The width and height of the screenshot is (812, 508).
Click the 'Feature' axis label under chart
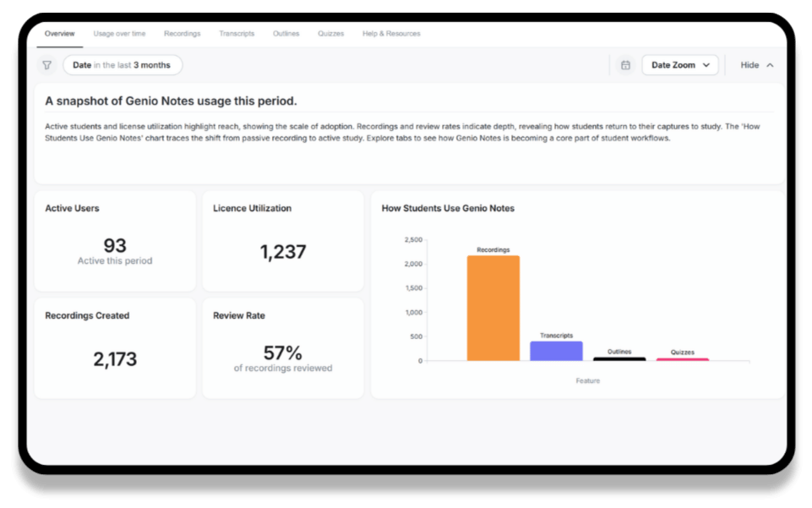(588, 380)
